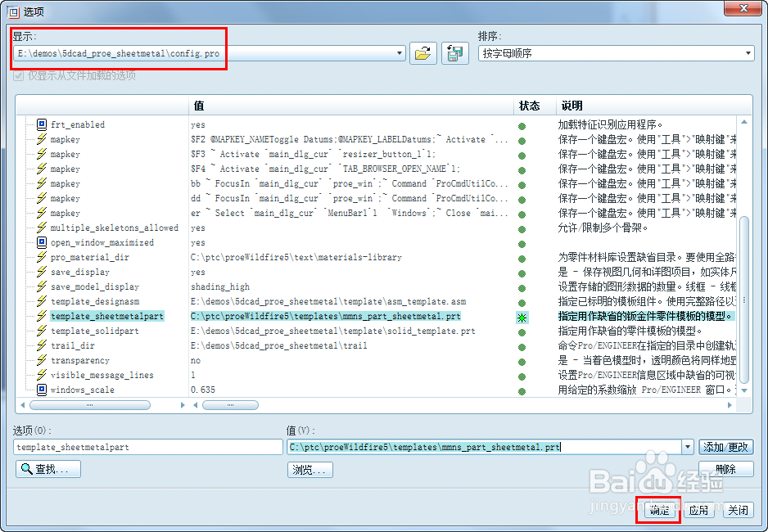Click the open_window_maximized option icon

(x=42, y=242)
